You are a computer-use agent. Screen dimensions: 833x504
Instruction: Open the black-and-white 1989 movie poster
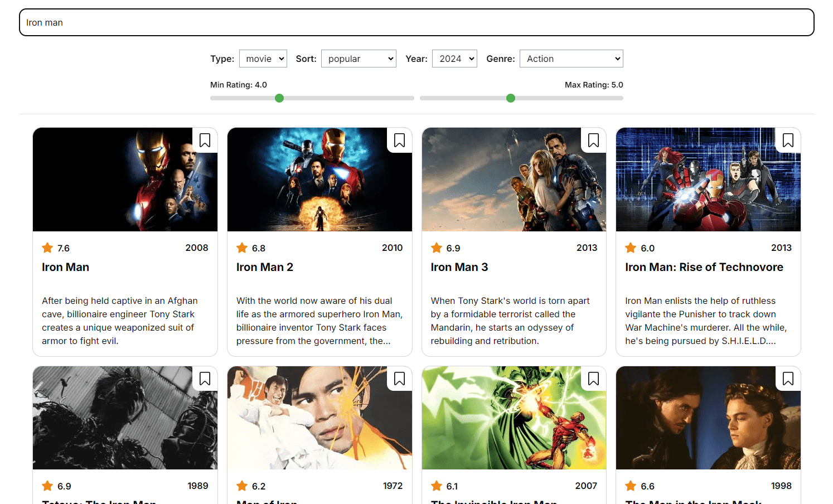pos(125,418)
